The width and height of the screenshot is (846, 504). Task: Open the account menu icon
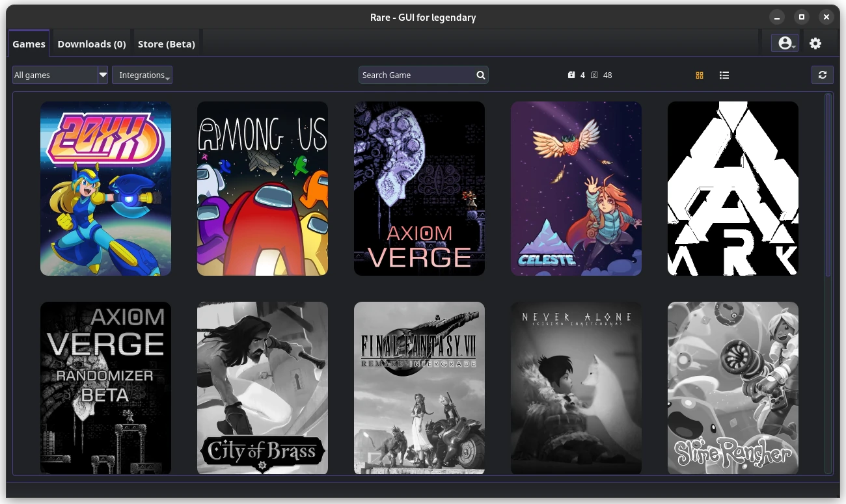[785, 43]
